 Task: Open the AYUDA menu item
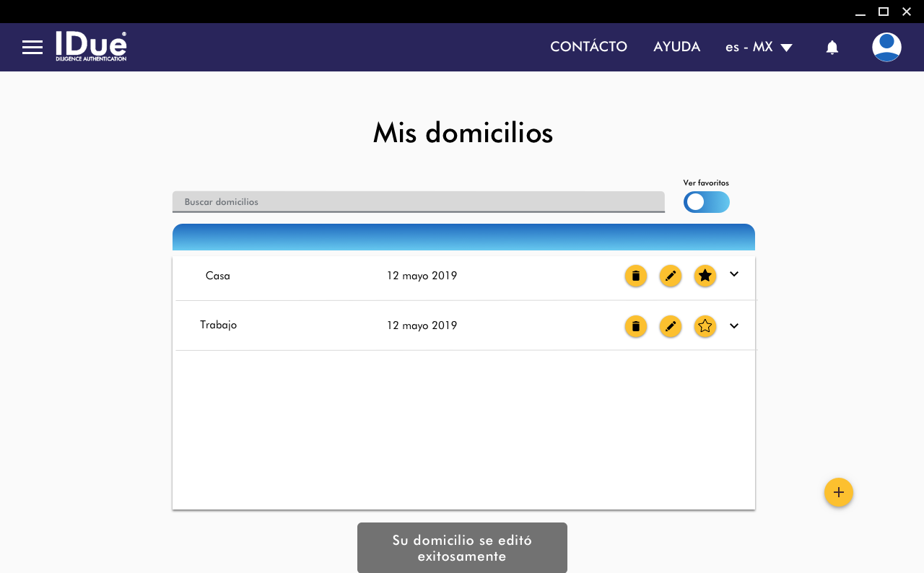pos(676,47)
